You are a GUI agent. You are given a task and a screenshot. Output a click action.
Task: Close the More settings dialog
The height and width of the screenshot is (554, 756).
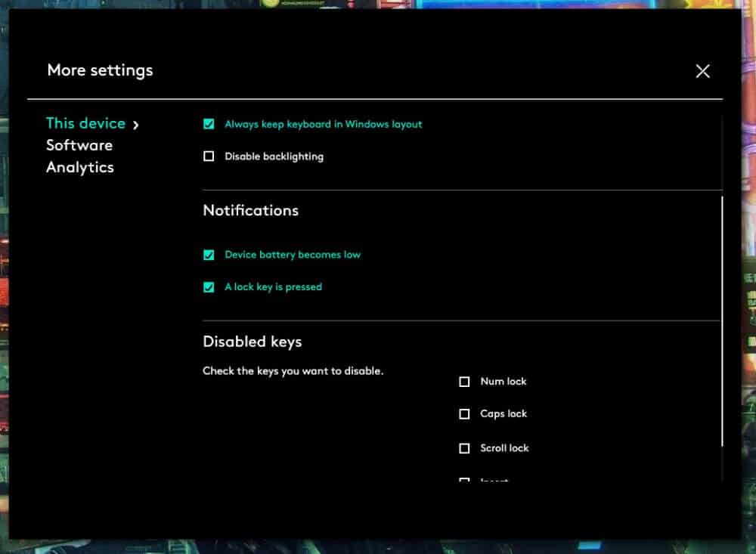coord(702,71)
